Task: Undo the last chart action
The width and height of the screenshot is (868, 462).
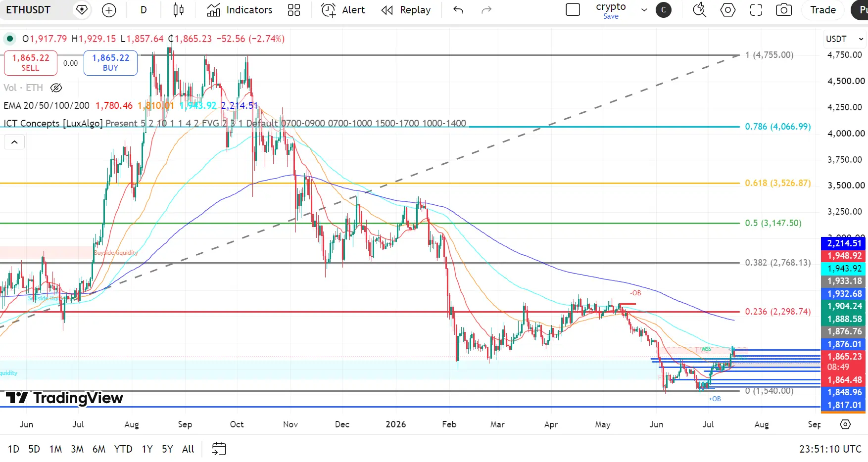Action: point(458,10)
